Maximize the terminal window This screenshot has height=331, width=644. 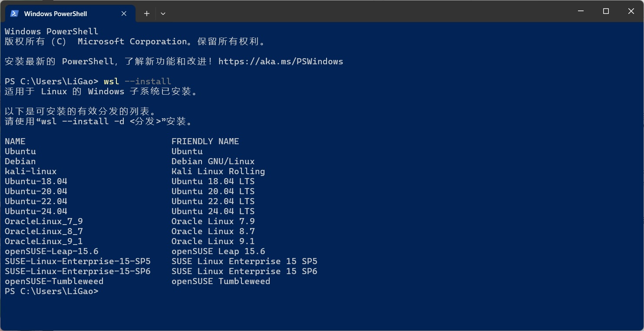[x=606, y=11]
